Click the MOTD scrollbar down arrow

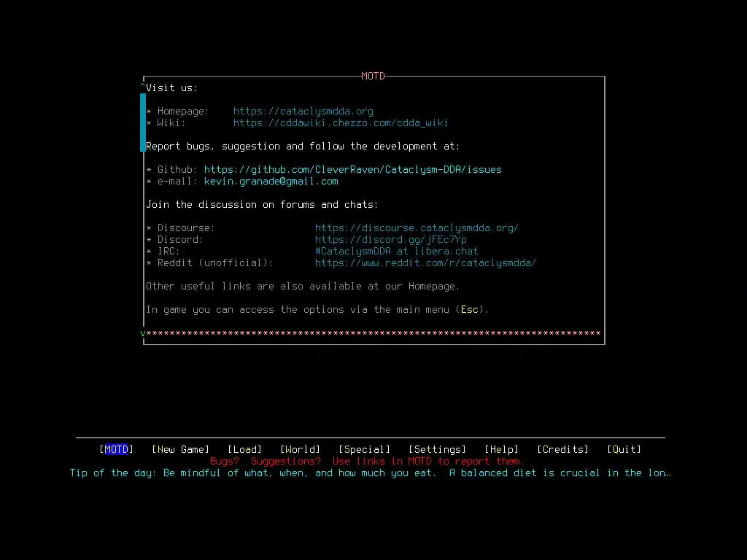click(x=142, y=333)
